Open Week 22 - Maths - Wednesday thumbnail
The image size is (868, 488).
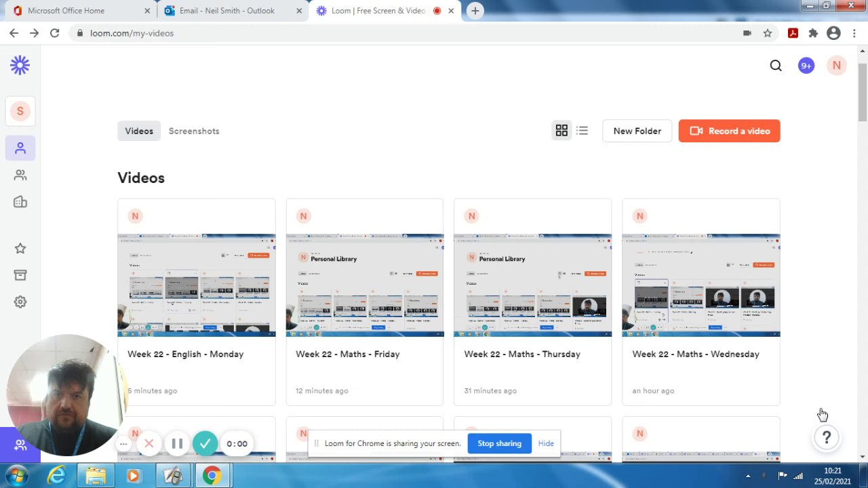(701, 285)
